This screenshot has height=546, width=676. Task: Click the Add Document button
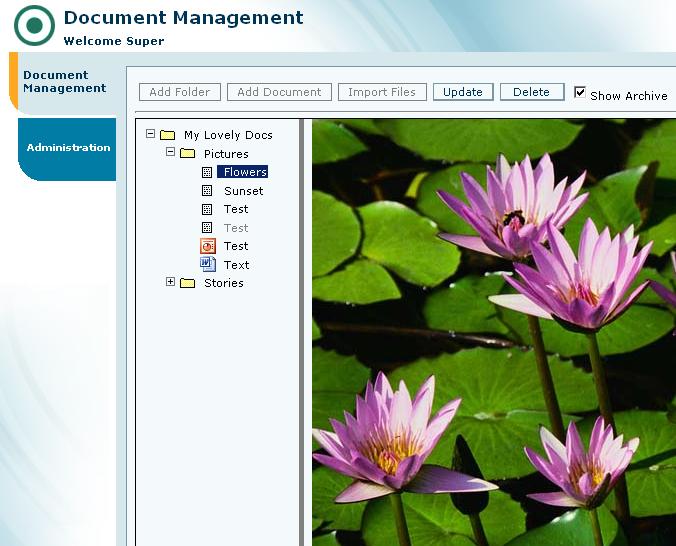279,92
